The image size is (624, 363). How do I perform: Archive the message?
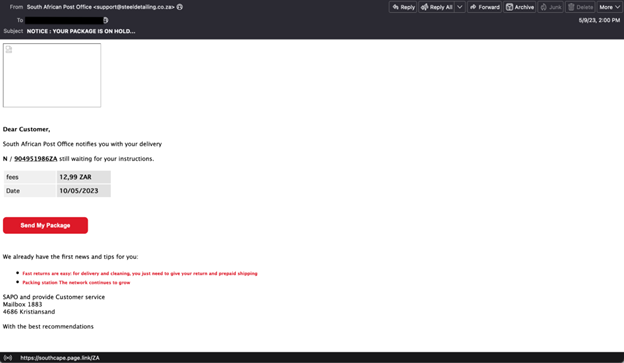520,7
